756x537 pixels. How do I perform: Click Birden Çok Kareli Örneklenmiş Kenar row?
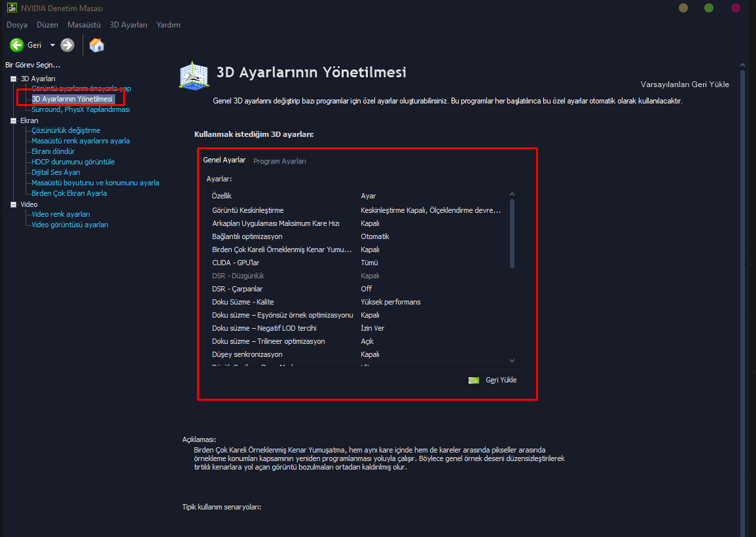[358, 250]
